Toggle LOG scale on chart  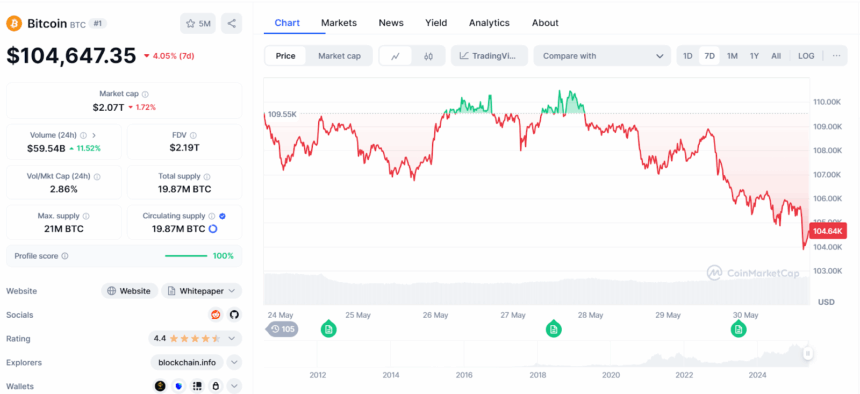[806, 56]
